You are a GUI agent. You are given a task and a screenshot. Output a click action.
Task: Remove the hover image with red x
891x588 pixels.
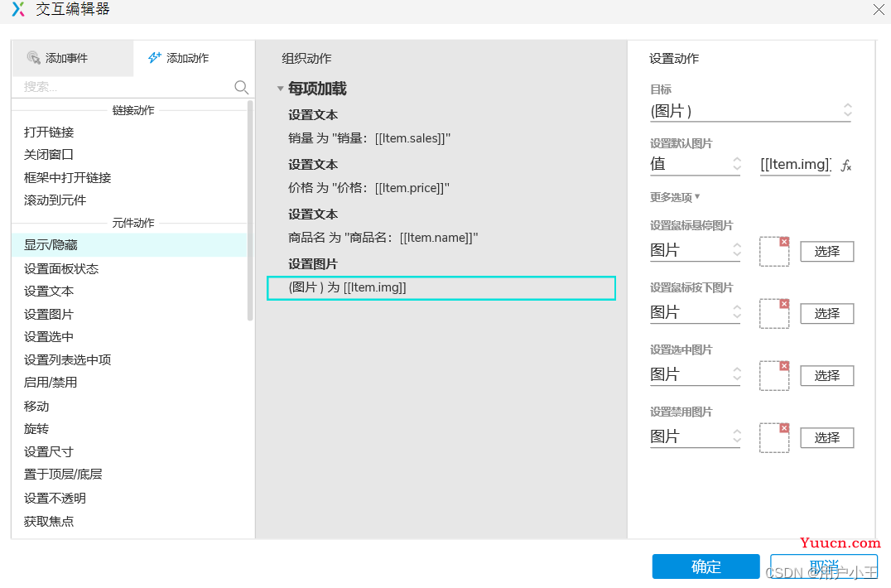tap(784, 242)
